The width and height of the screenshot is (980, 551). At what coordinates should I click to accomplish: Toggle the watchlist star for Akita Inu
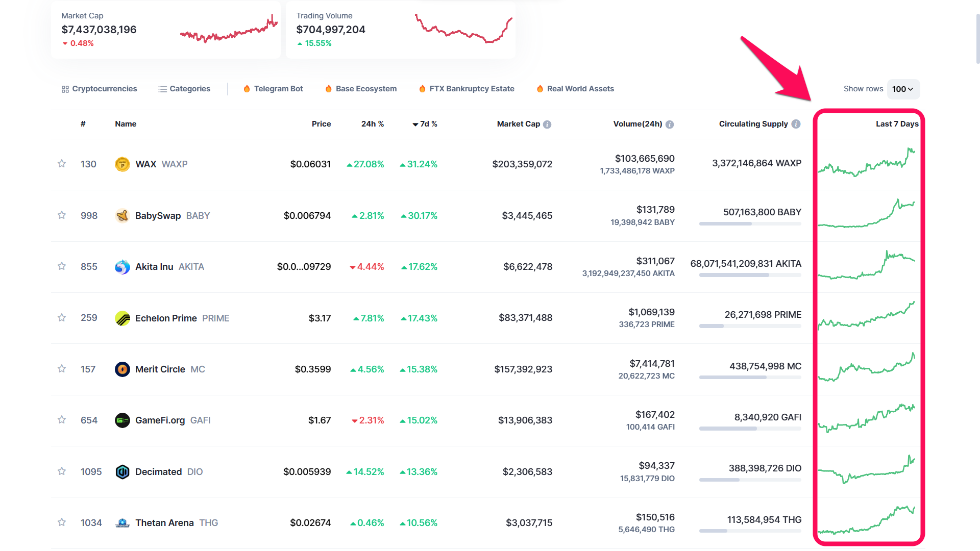62,266
